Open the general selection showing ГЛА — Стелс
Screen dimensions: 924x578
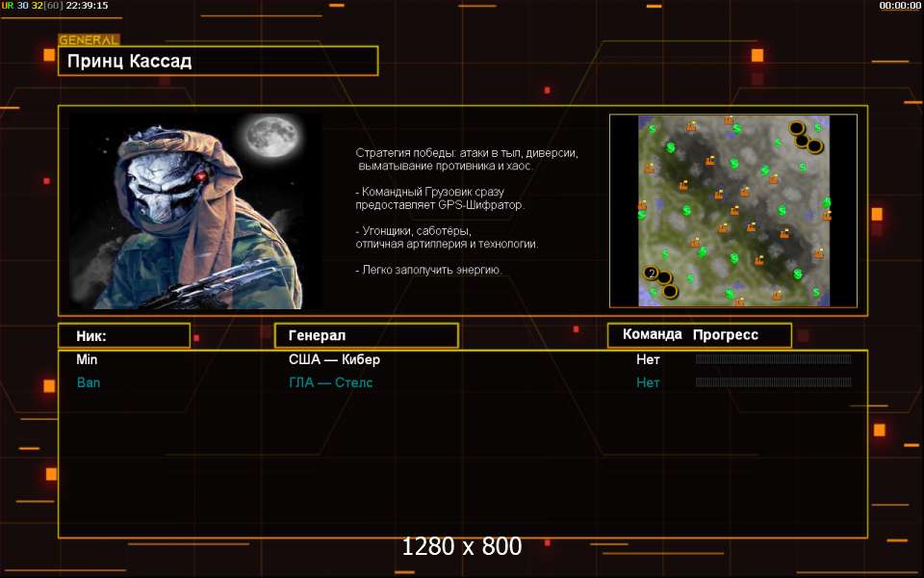pos(330,382)
